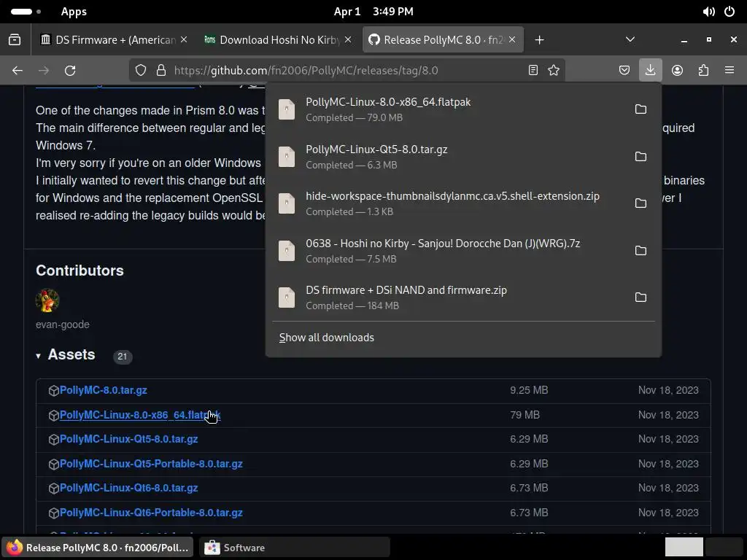747x560 pixels.
Task: Open tracking protection shield icon
Action: click(141, 71)
